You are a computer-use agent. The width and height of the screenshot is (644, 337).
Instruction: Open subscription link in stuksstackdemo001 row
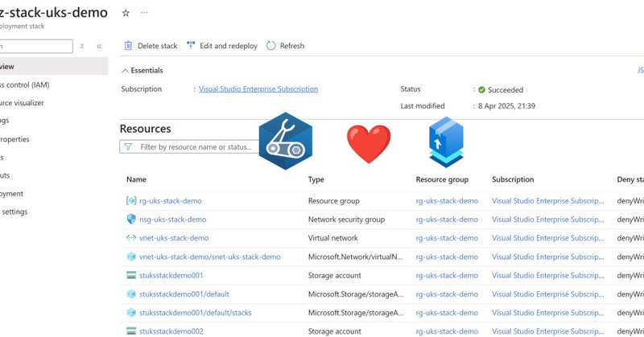[548, 275]
